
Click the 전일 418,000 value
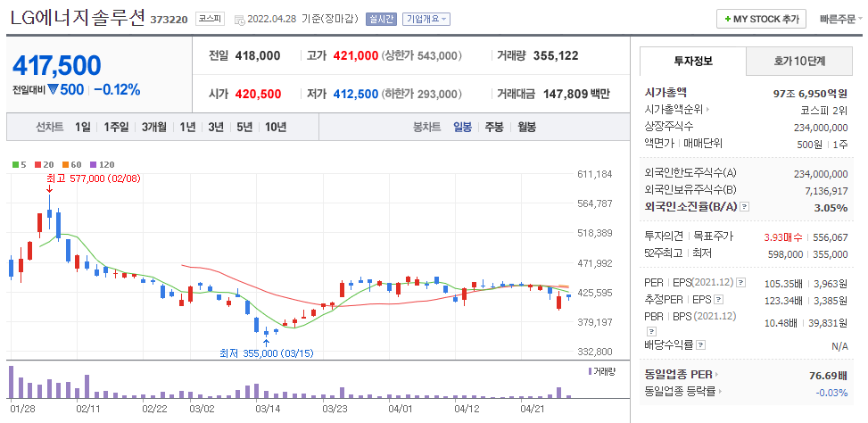pos(258,55)
